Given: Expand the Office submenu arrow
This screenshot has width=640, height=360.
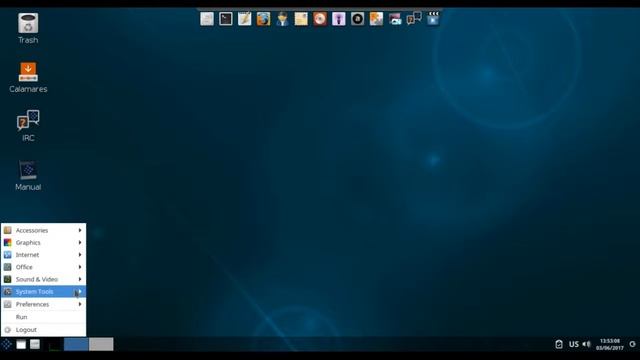Looking at the screenshot, I should click(80, 267).
